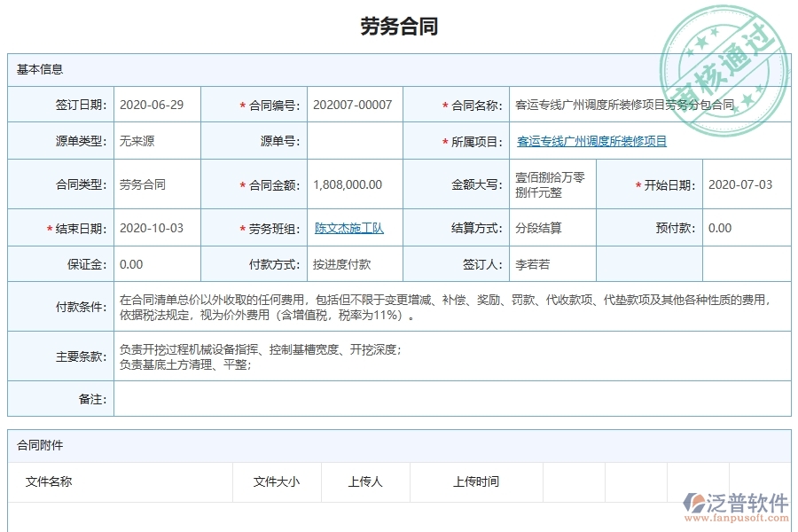This screenshot has height=532, width=798.
Task: Click the red asterisk beside 合同名称
Action: [443, 105]
